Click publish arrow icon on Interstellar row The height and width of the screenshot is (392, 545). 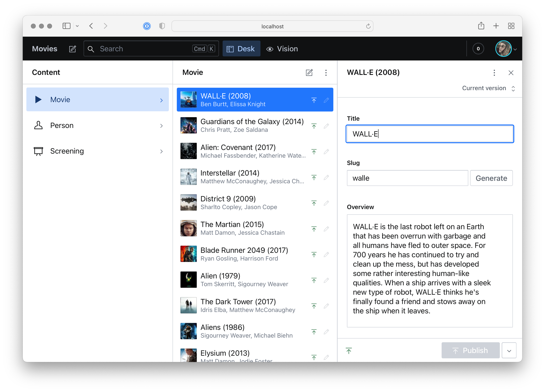coord(314,177)
